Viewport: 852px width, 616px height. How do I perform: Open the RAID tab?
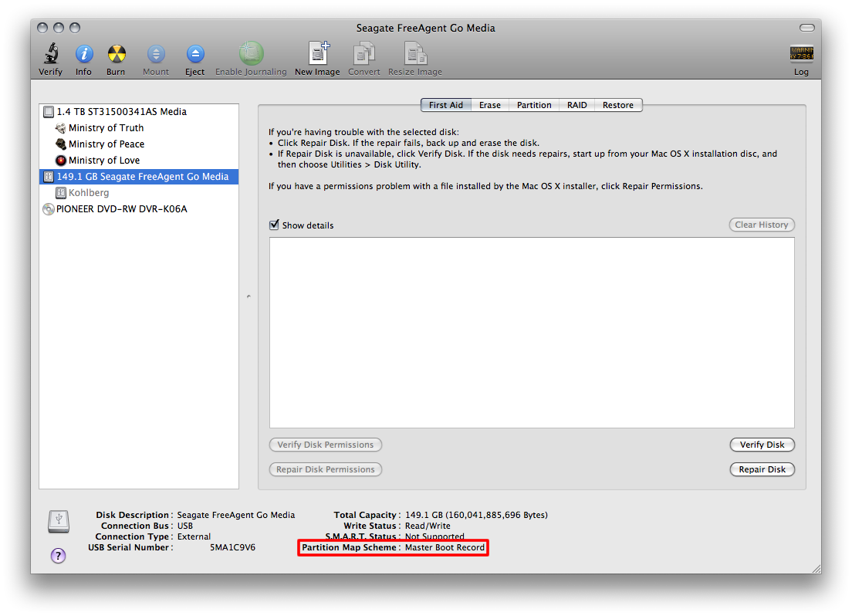576,105
